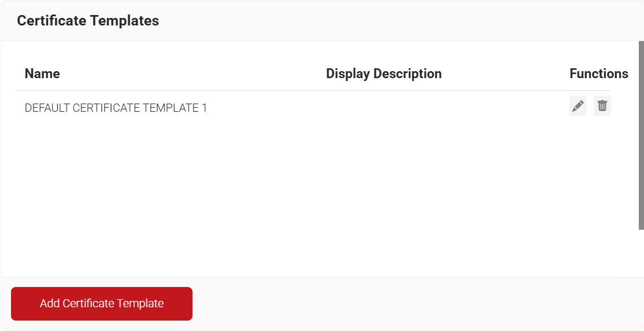Image resolution: width=644 pixels, height=331 pixels.
Task: Create a new certificate template using the red button
Action: (102, 304)
